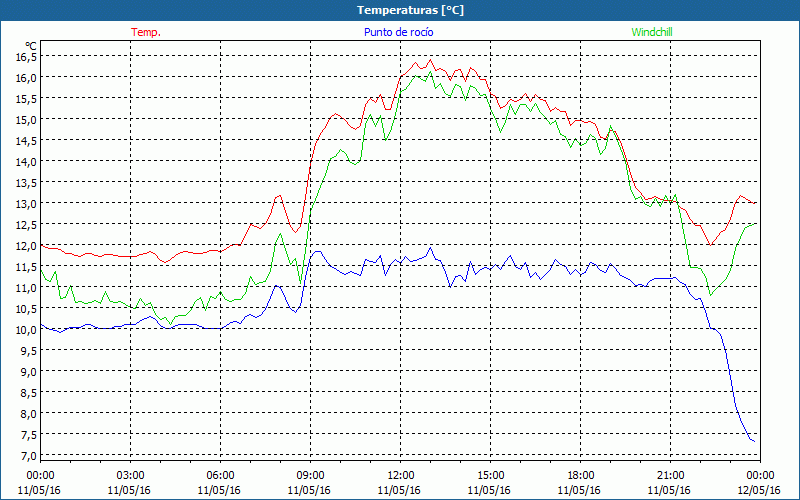The width and height of the screenshot is (800, 500).
Task: Click the 11/05/16 date under 12:00
Action: click(399, 490)
